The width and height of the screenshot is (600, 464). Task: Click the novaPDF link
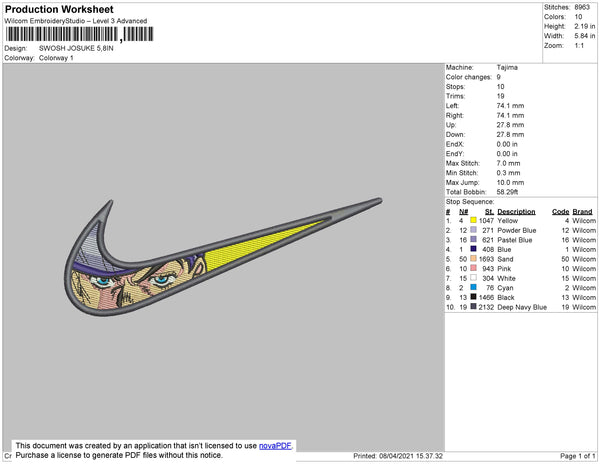[275, 446]
